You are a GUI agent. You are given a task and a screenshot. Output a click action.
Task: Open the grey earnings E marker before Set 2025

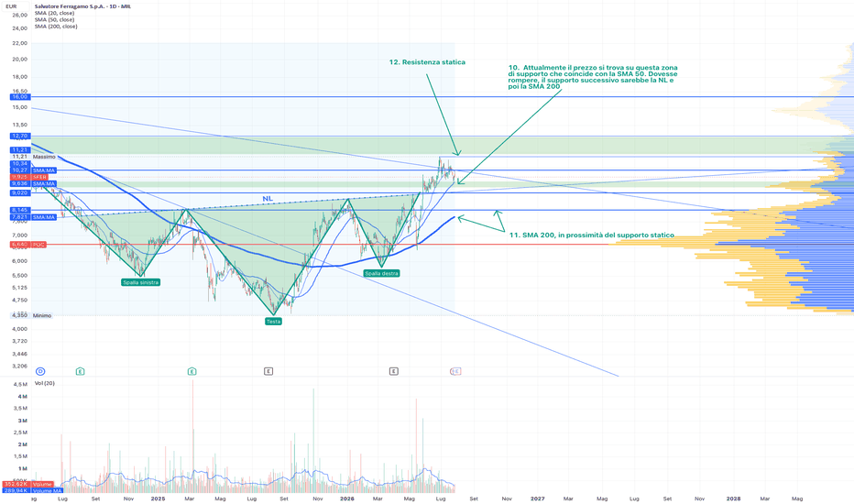point(268,372)
